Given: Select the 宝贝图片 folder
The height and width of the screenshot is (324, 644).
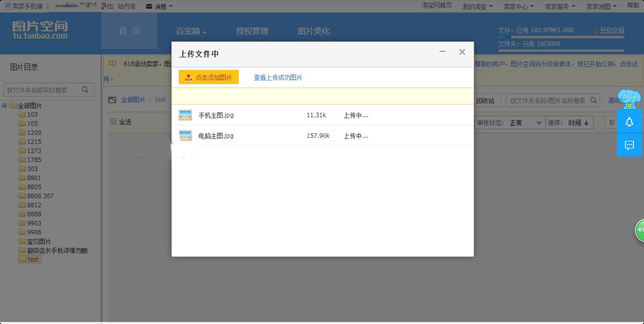Looking at the screenshot, I should 38,241.
